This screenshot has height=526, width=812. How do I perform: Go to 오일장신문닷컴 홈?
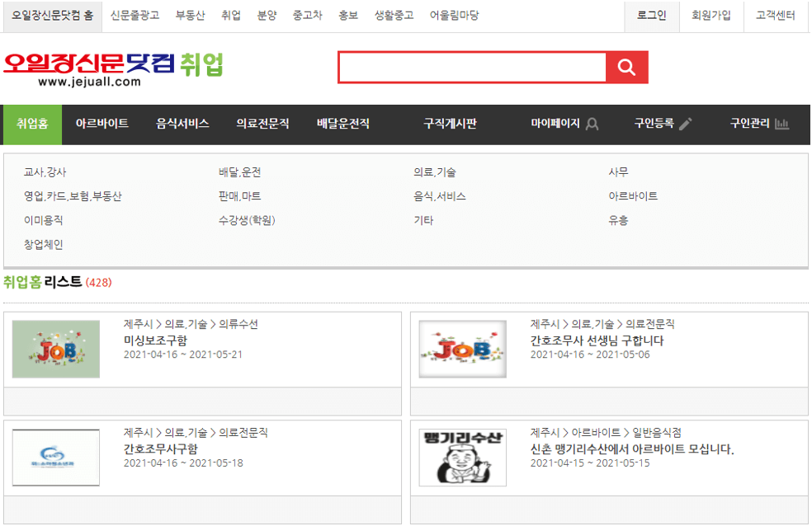[x=53, y=16]
